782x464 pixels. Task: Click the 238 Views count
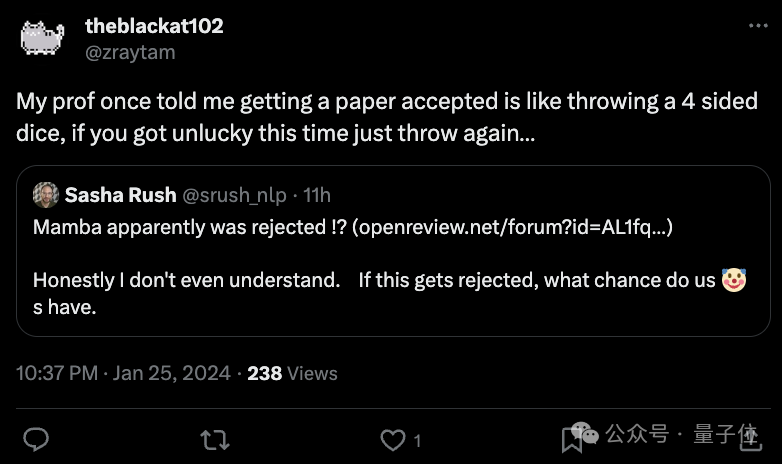(292, 373)
